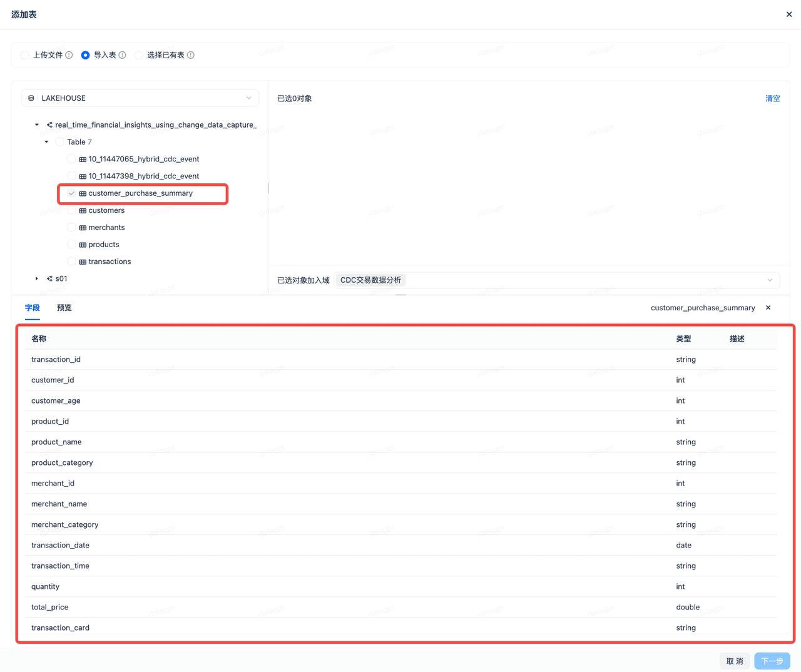This screenshot has width=801, height=672.
Task: Close the customer_purchase_summary field panel
Action: (768, 308)
